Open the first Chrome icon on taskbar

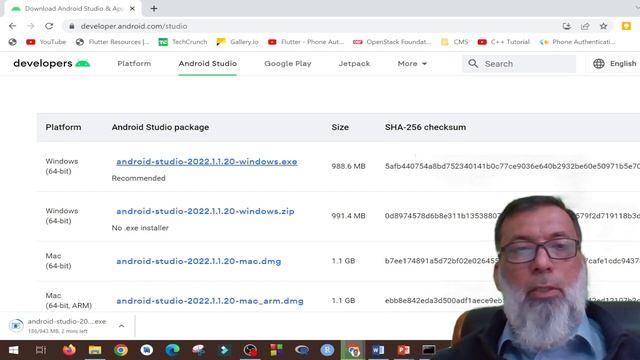(121, 350)
